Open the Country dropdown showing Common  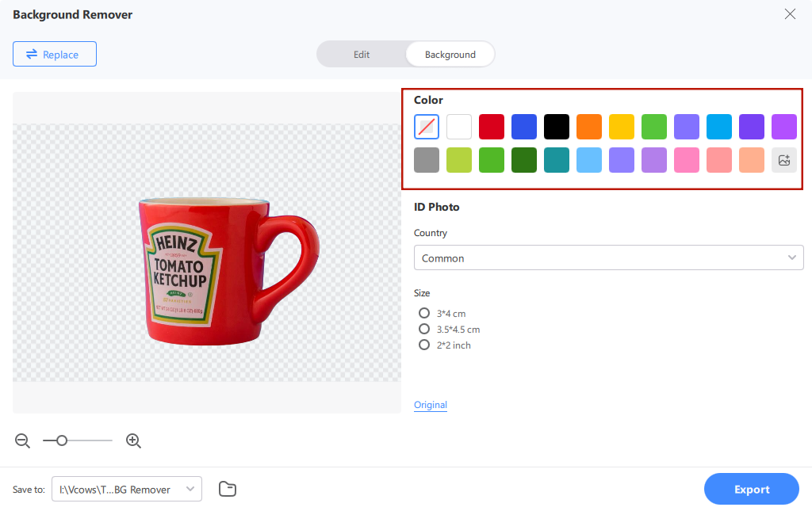(x=608, y=257)
